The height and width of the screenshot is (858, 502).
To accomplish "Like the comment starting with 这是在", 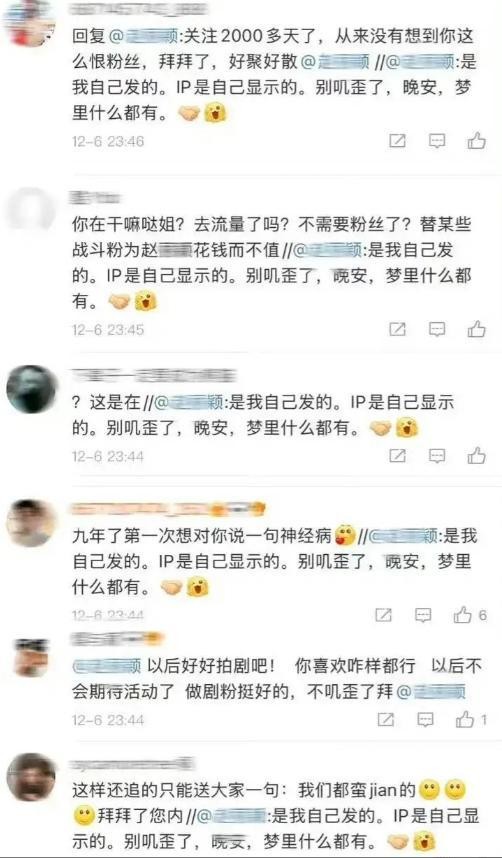I will (476, 455).
